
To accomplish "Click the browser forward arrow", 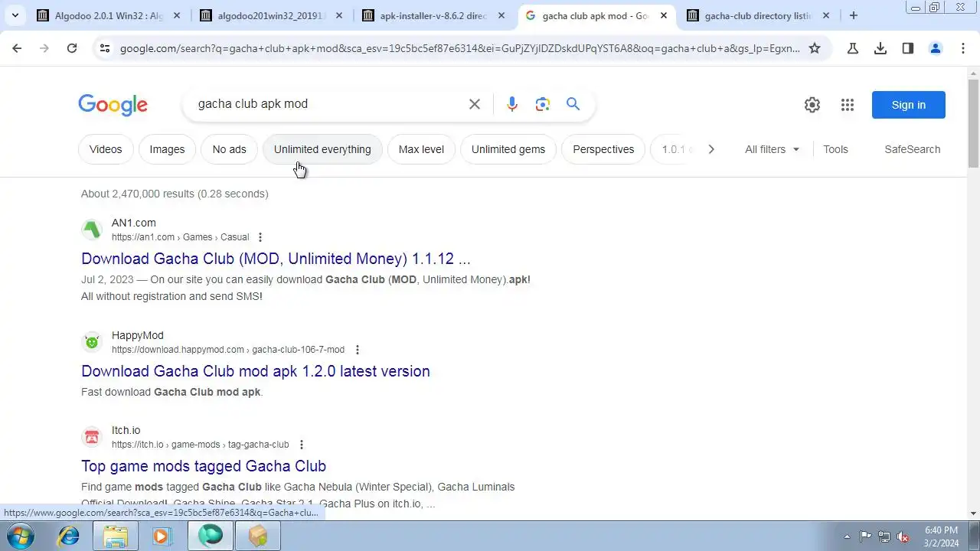I will click(44, 48).
